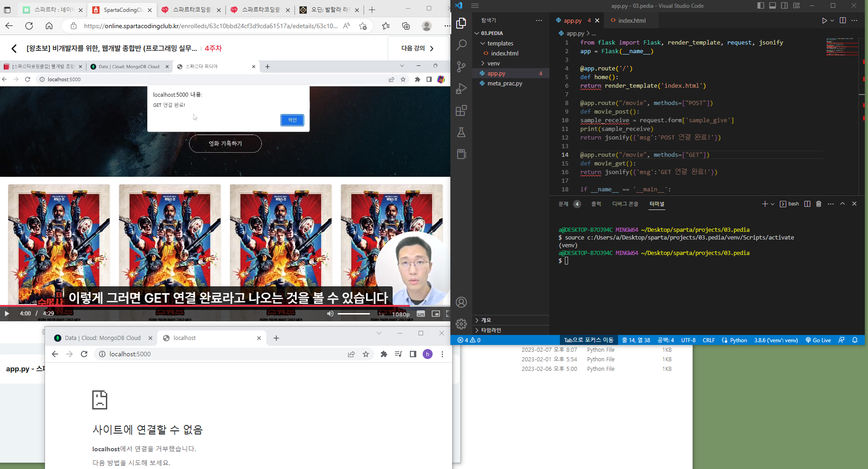The width and height of the screenshot is (868, 469).
Task: Bookmark localhost page with the star icon
Action: [x=366, y=354]
